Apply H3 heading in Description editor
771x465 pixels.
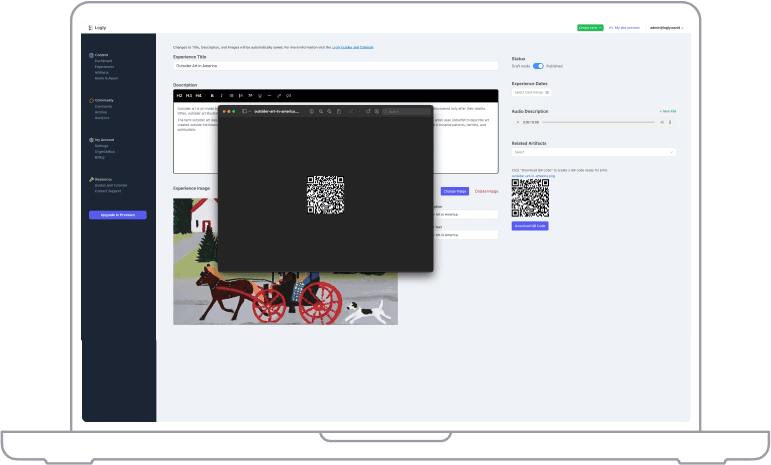(189, 95)
